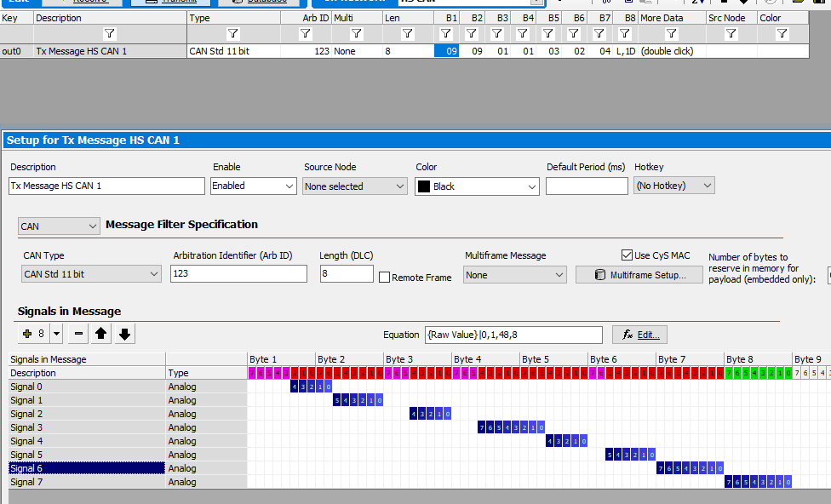The width and height of the screenshot is (831, 504).
Task: Focus the Description text field
Action: (x=106, y=186)
